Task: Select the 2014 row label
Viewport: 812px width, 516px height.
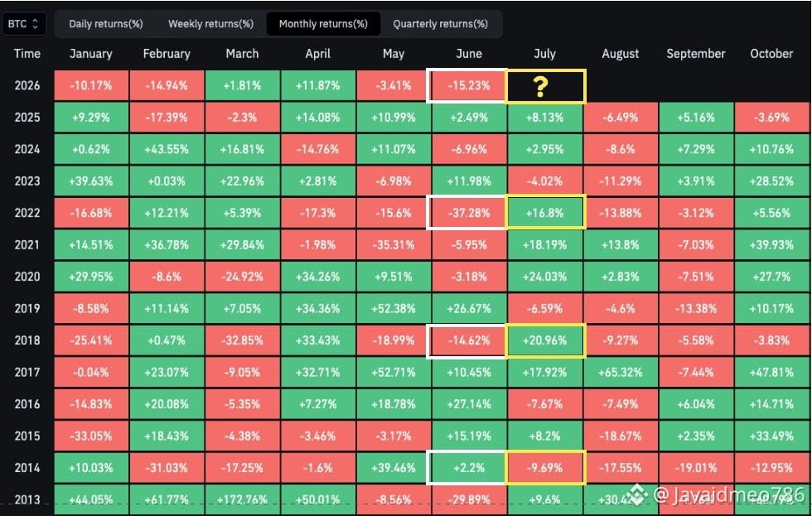Action: tap(27, 468)
